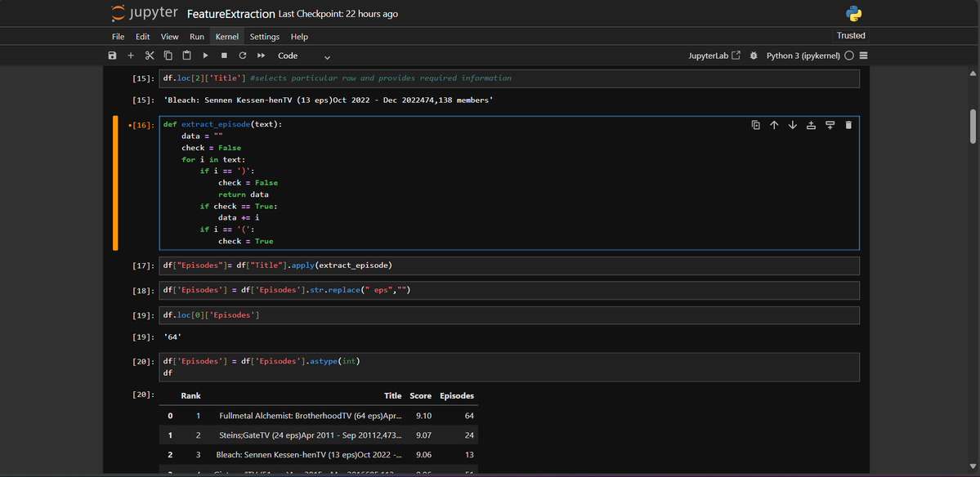Click the Fullmetal Alchemist title cell

pos(311,416)
